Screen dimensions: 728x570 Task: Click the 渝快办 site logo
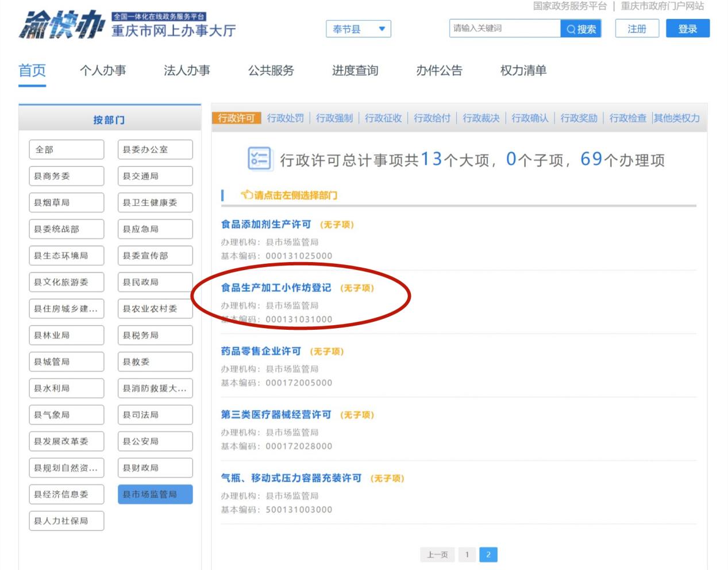click(60, 25)
